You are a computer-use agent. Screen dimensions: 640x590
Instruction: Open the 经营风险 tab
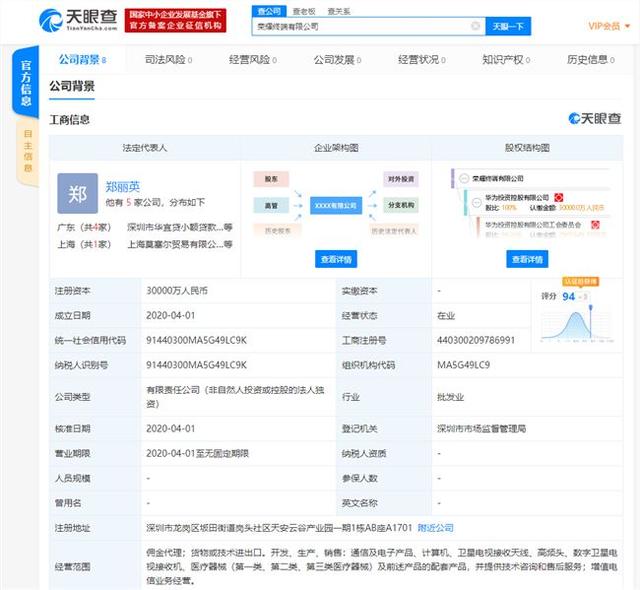[x=253, y=60]
